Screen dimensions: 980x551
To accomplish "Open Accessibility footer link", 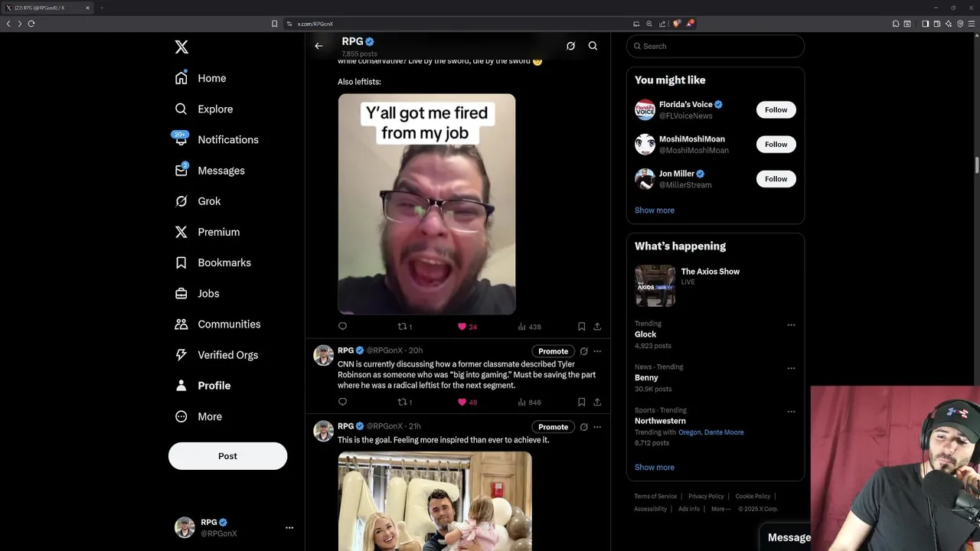I will 650,509.
